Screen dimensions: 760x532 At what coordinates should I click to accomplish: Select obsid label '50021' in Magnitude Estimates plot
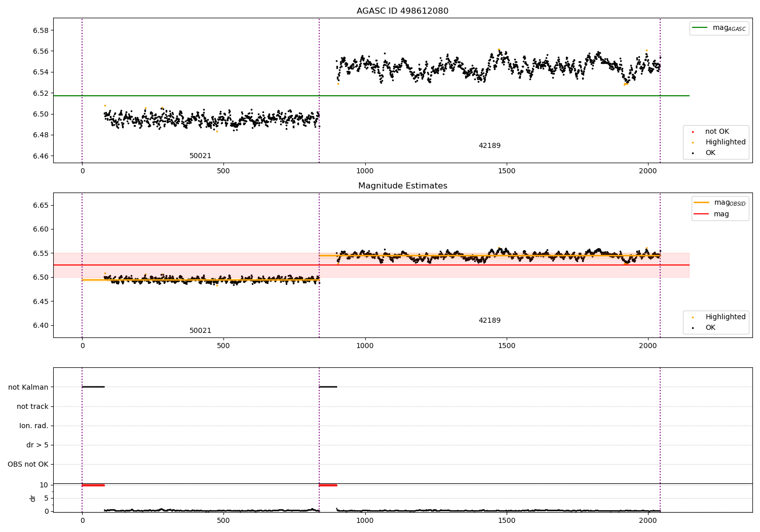[200, 331]
